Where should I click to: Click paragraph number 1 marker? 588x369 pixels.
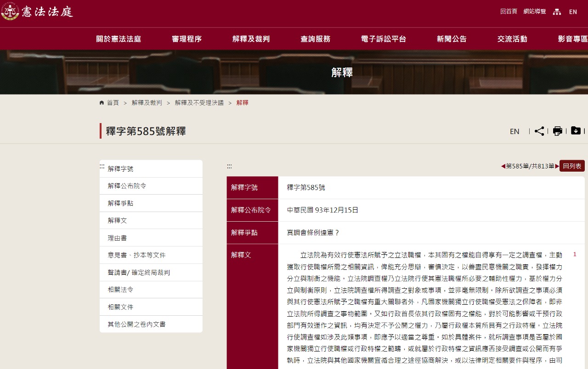point(575,254)
